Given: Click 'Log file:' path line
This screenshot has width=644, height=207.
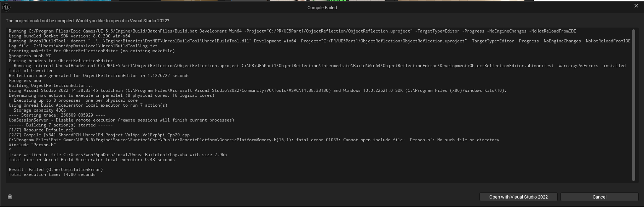Looking at the screenshot, I should 83,46.
